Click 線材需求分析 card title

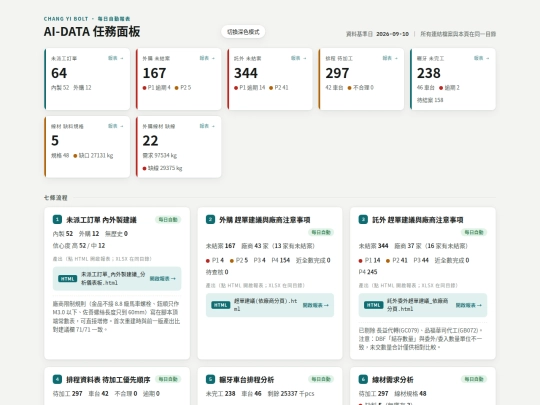point(393,380)
